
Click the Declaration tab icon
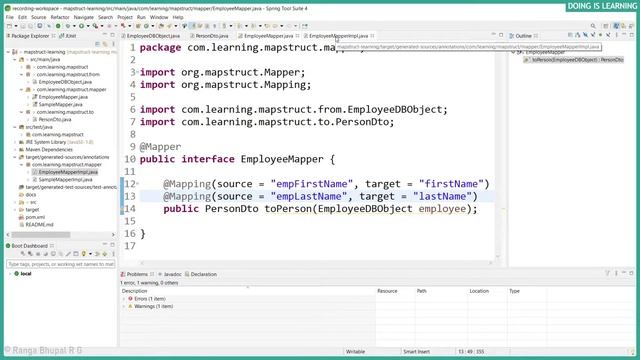[187, 274]
